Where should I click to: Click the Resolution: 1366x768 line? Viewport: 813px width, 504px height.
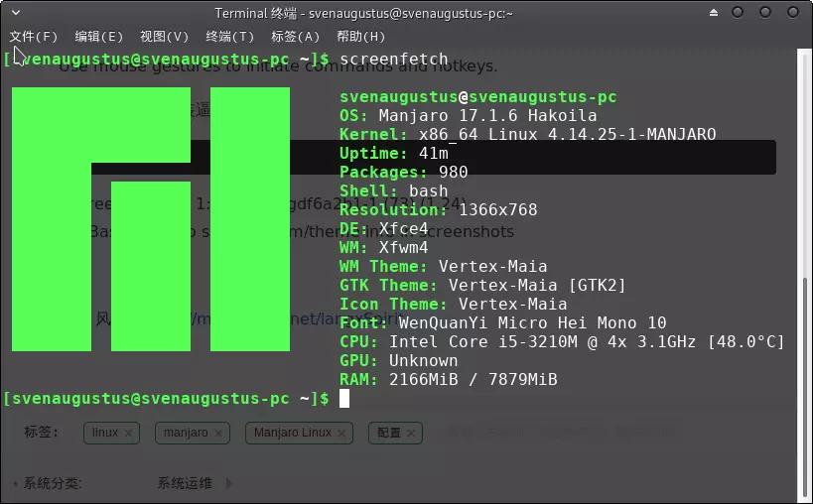pos(439,209)
